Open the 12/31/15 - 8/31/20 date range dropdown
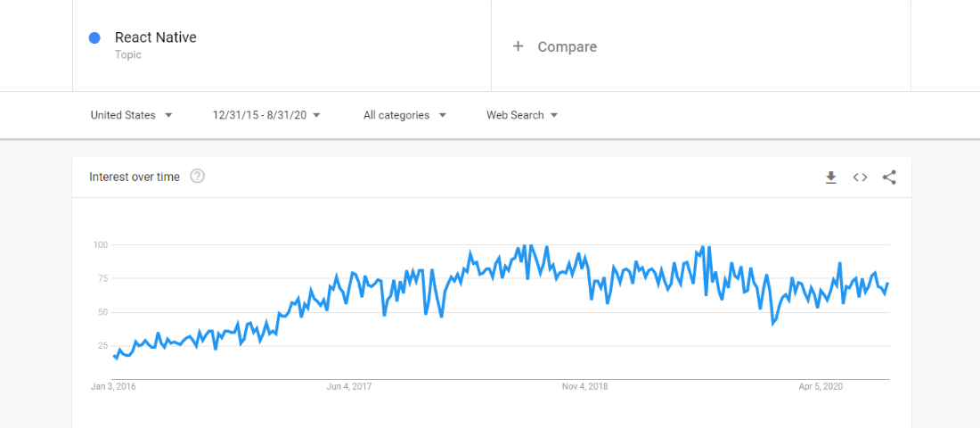980x429 pixels. point(266,115)
